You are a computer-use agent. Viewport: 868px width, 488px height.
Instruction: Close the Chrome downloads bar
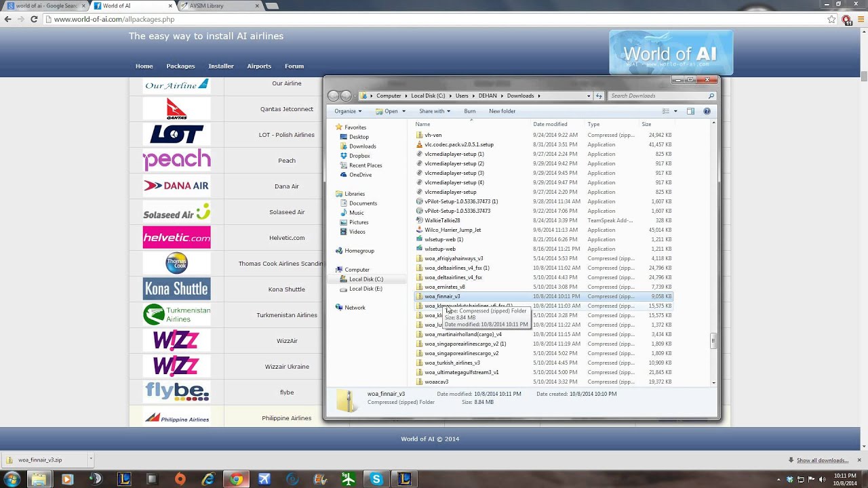[859, 460]
